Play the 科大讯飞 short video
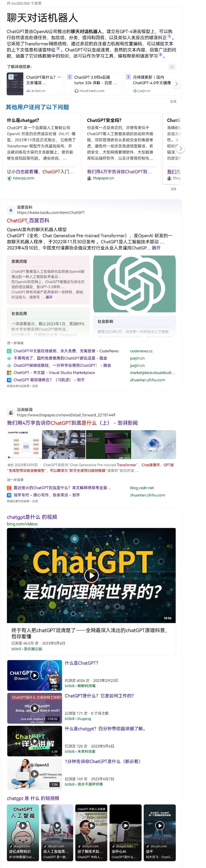Image resolution: width=206 pixels, height=868 pixels. click(160, 833)
